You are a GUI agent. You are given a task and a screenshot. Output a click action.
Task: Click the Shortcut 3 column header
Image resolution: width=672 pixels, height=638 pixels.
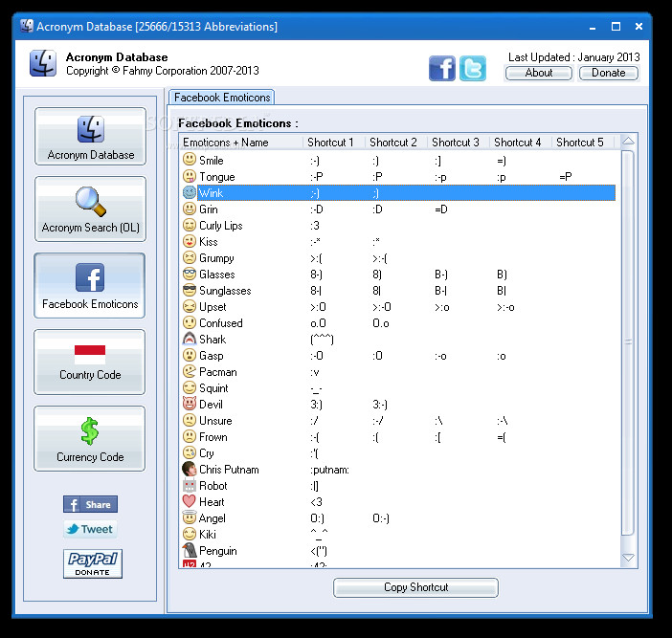click(x=459, y=143)
